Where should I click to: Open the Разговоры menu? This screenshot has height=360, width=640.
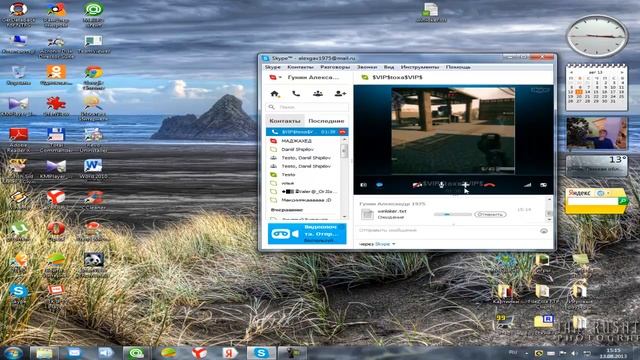[335, 67]
